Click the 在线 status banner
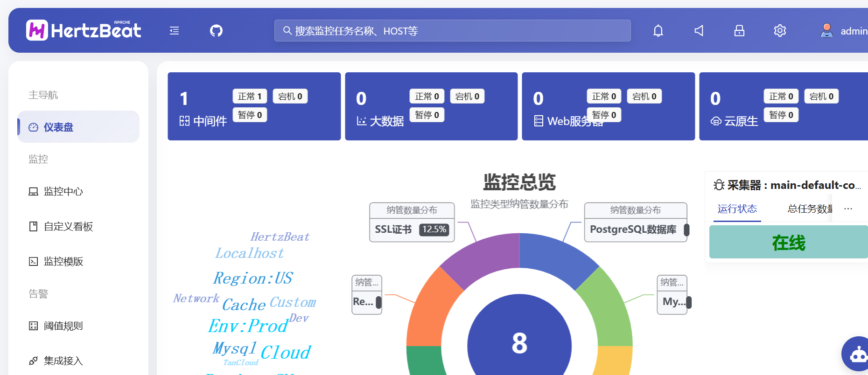 point(789,242)
